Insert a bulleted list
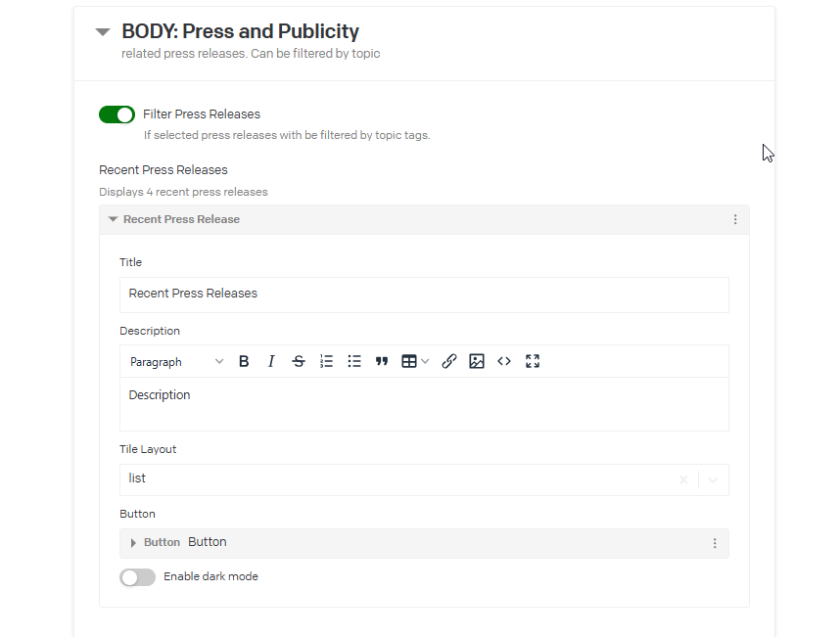Screen dimensions: 840x637 click(x=354, y=361)
